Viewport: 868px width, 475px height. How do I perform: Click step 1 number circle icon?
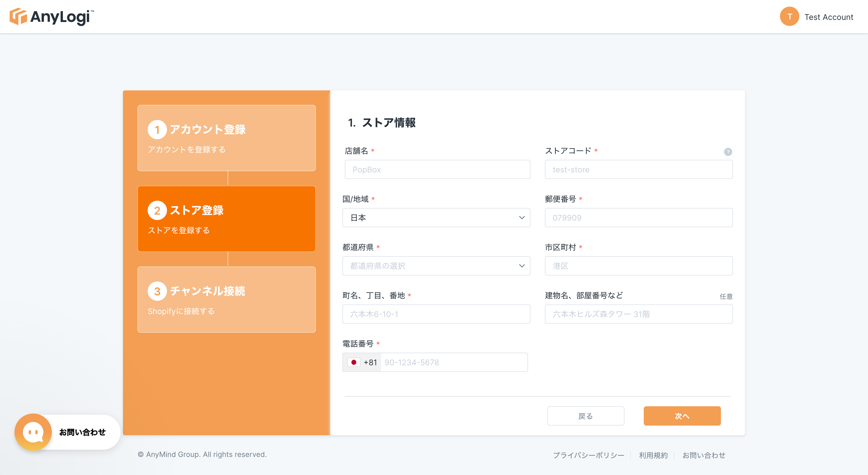tap(157, 130)
